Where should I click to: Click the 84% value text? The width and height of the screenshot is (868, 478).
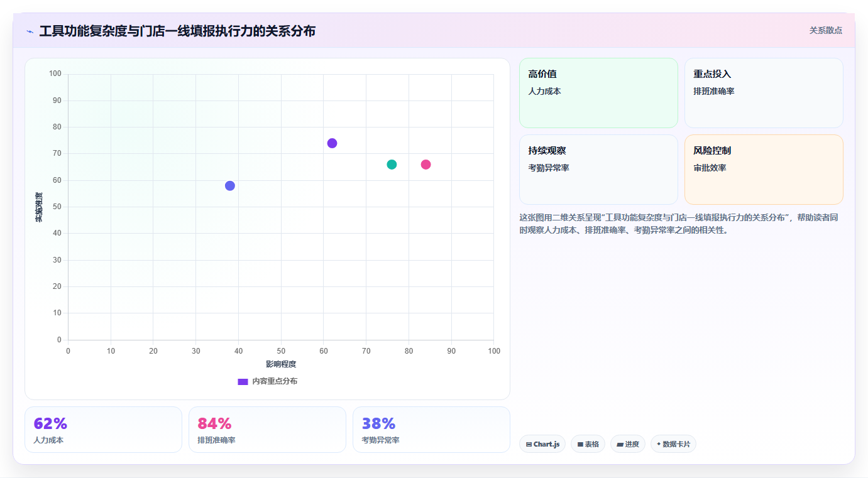214,423
